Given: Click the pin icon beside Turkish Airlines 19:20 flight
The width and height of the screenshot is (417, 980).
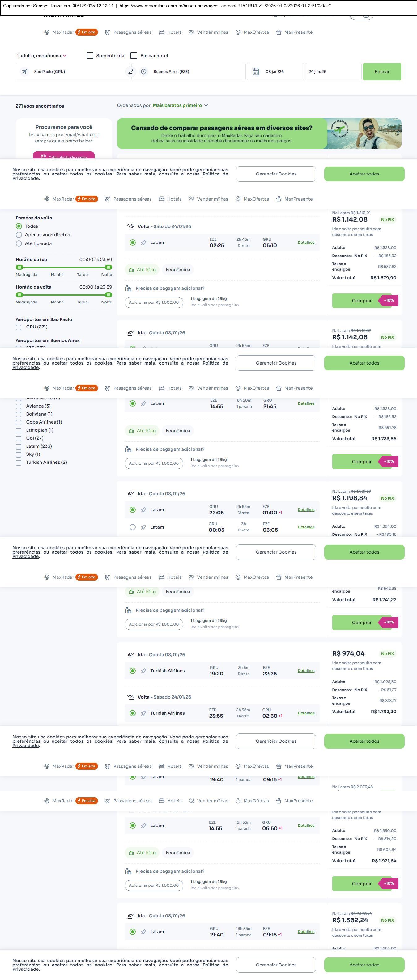Looking at the screenshot, I should pyautogui.click(x=143, y=671).
